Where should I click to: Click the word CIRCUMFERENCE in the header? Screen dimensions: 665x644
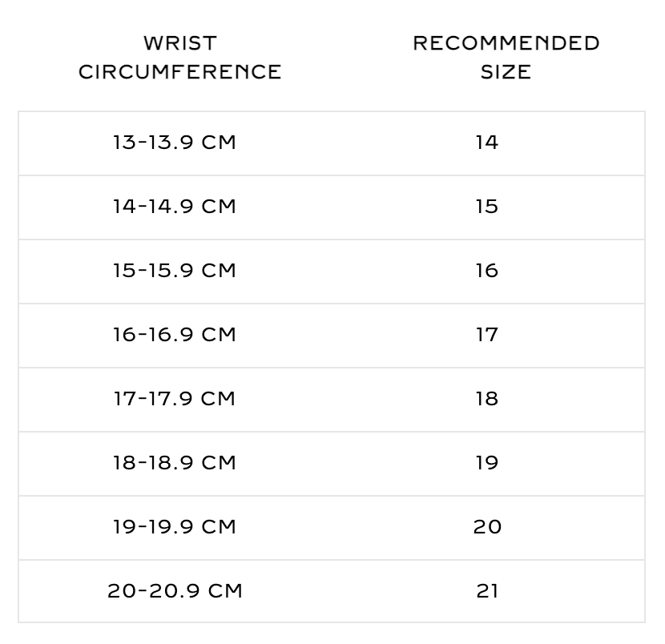[180, 72]
